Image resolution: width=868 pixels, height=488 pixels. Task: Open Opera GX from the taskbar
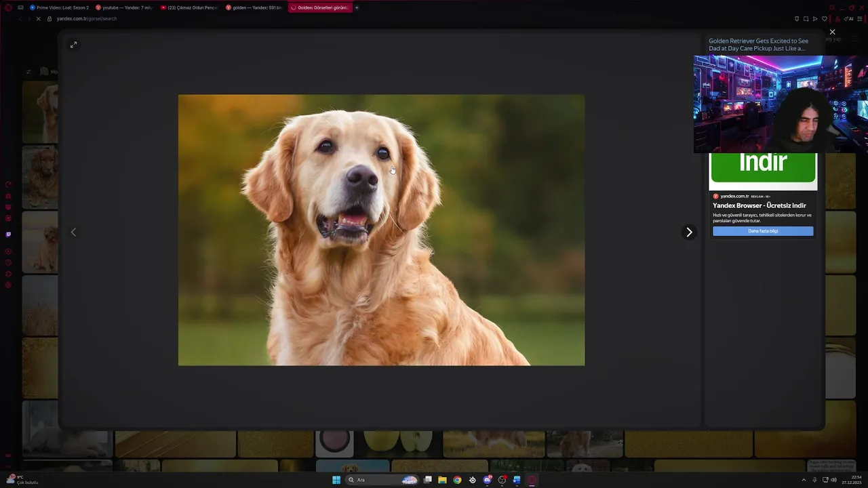(x=532, y=480)
